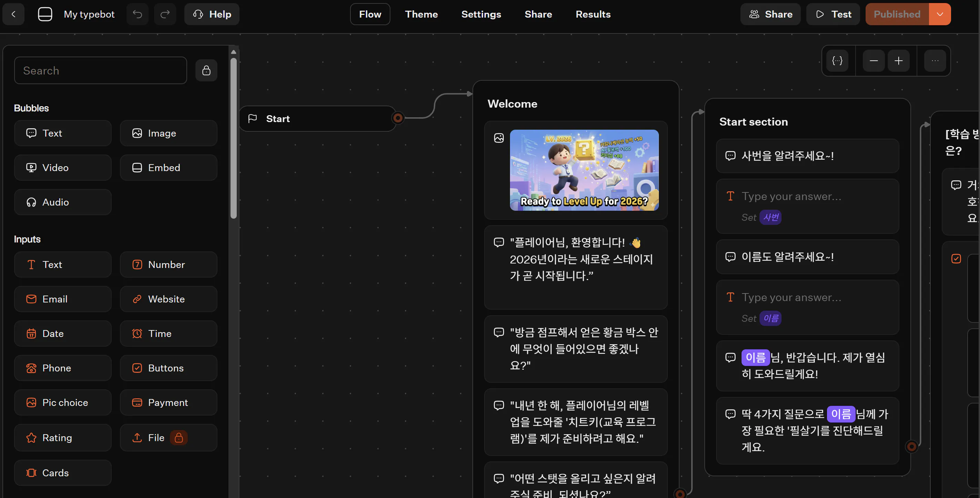Select the Phone input block
This screenshot has width=980, height=498.
[63, 368]
